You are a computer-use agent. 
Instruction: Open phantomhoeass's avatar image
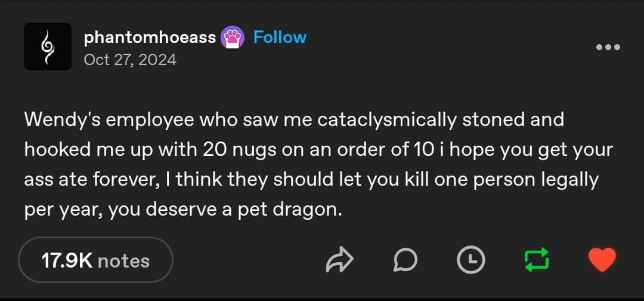click(x=48, y=47)
